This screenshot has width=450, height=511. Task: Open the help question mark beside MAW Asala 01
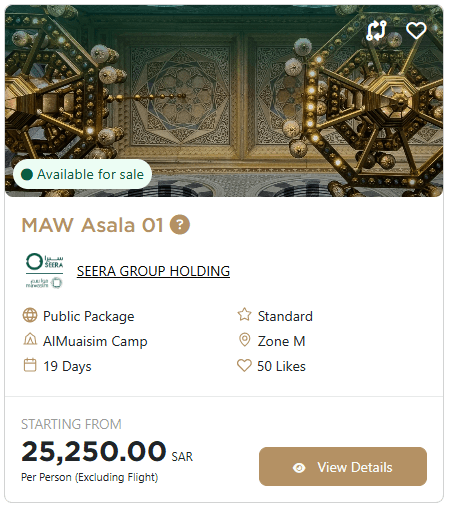click(180, 225)
